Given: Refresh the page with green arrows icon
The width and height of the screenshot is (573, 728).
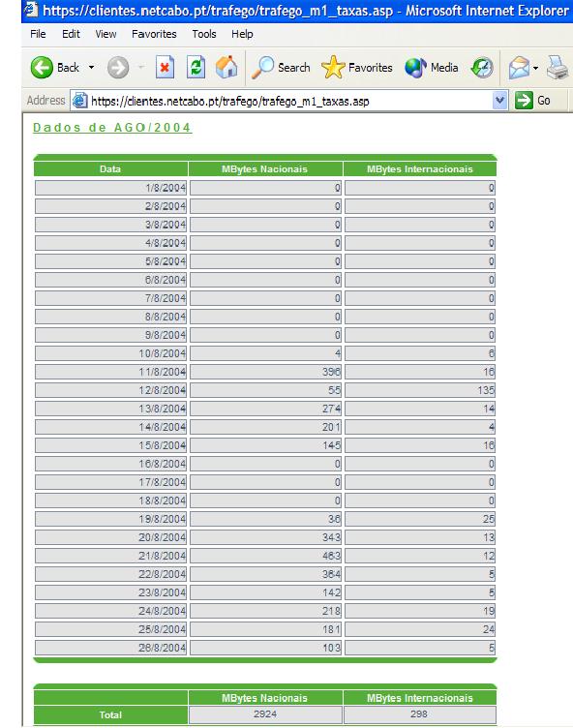Looking at the screenshot, I should [x=196, y=68].
